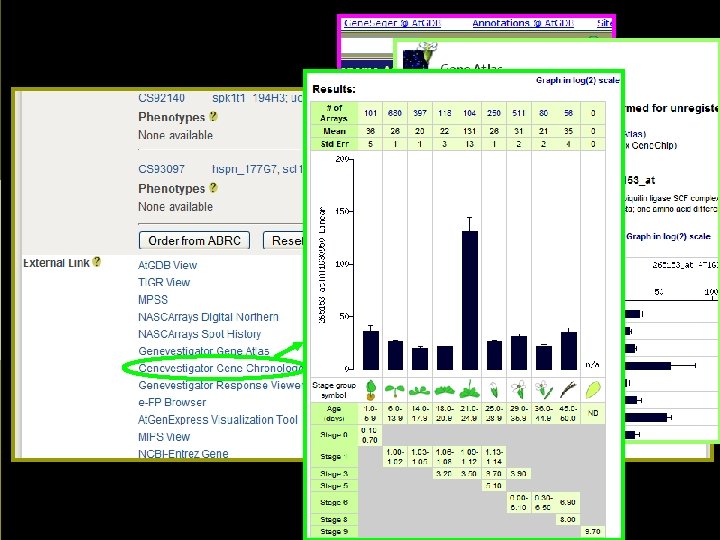
Task: Click the Gene Atlas logo icon
Action: [419, 57]
